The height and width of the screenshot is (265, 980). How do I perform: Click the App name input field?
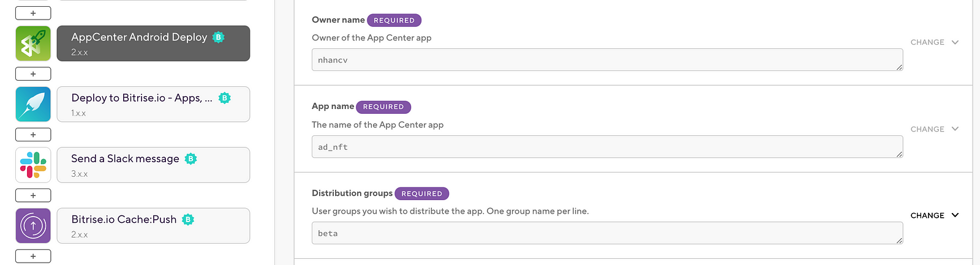(607, 147)
